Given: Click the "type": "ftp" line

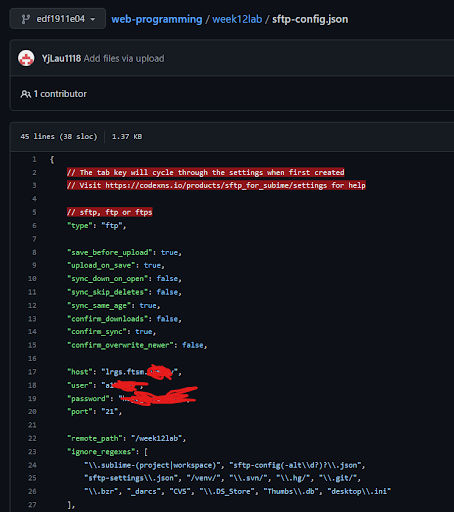Looking at the screenshot, I should (97, 225).
